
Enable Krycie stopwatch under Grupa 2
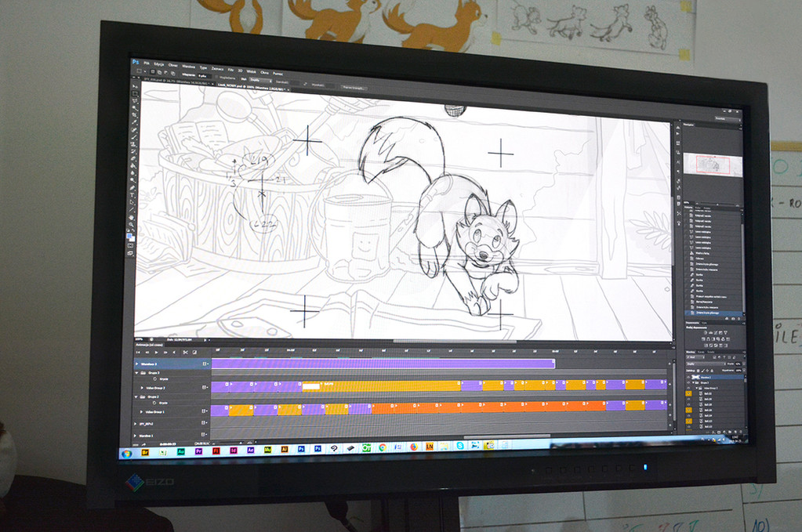pos(154,403)
